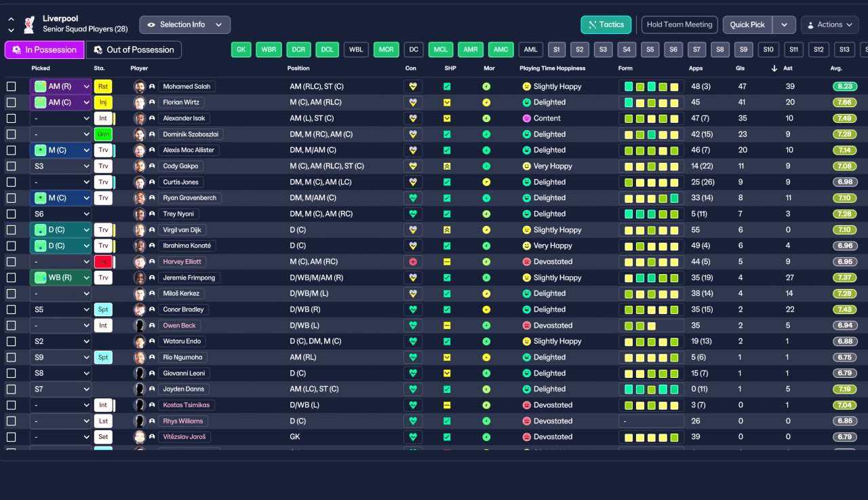The image size is (868, 500).
Task: Click Harvey Elliott's red condition icon
Action: pyautogui.click(x=412, y=262)
